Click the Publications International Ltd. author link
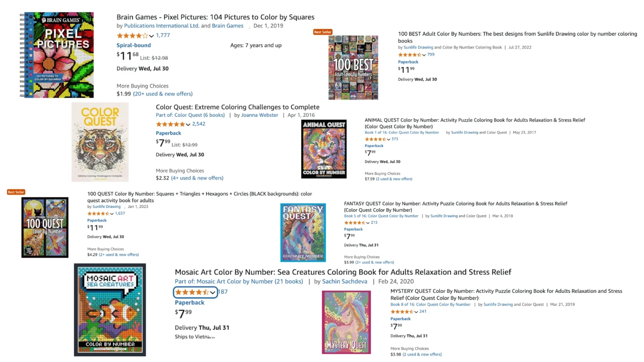644x362 pixels. (162, 26)
